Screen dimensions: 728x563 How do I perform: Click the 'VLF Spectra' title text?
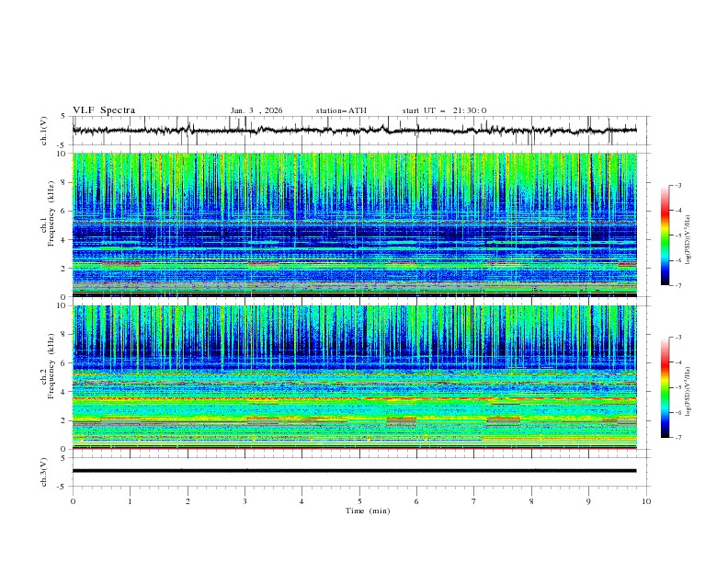(104, 110)
